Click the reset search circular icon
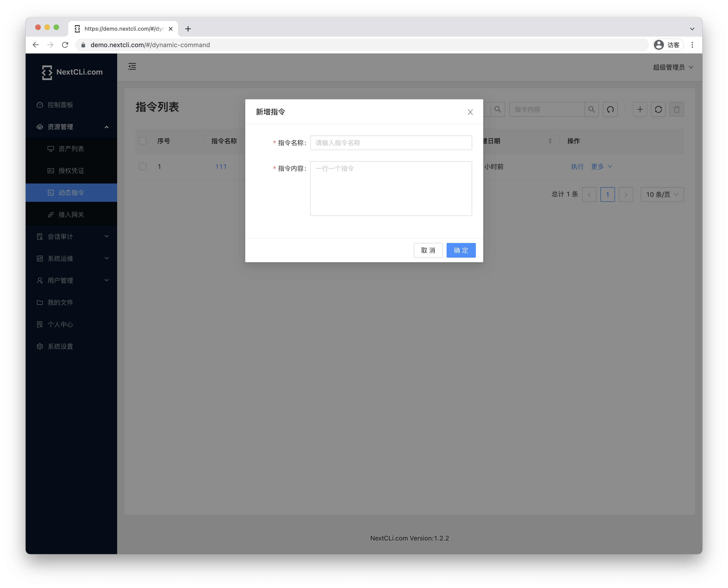 (610, 109)
